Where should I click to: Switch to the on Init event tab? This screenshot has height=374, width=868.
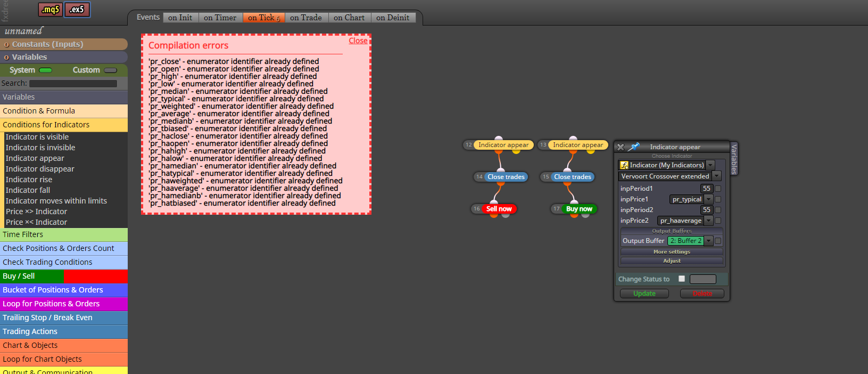pos(180,18)
